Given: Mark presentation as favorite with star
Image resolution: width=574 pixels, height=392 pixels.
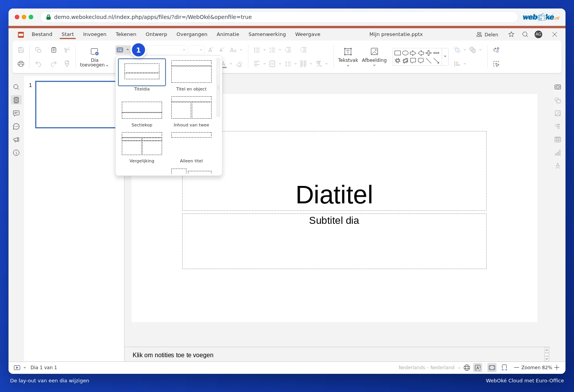Looking at the screenshot, I should pos(511,34).
